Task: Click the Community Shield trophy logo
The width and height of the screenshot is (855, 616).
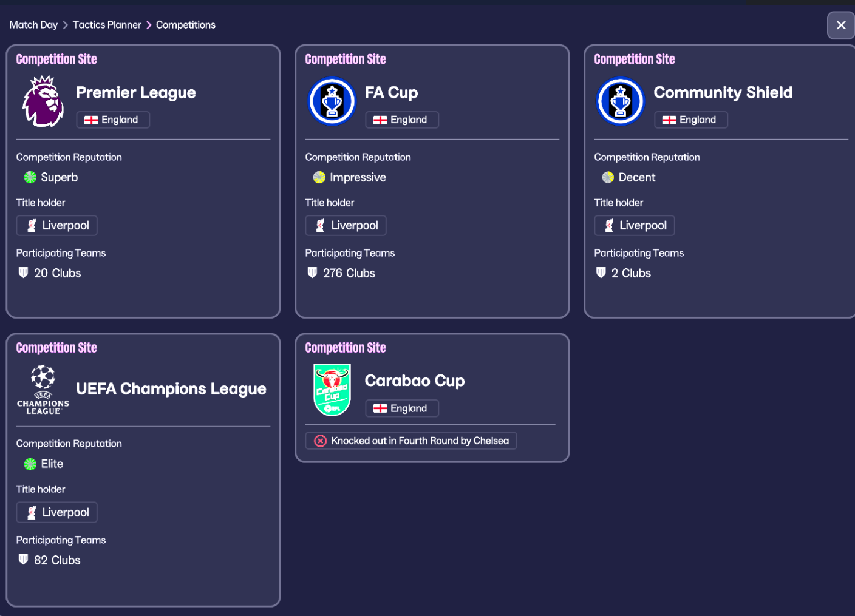Action: coord(620,101)
